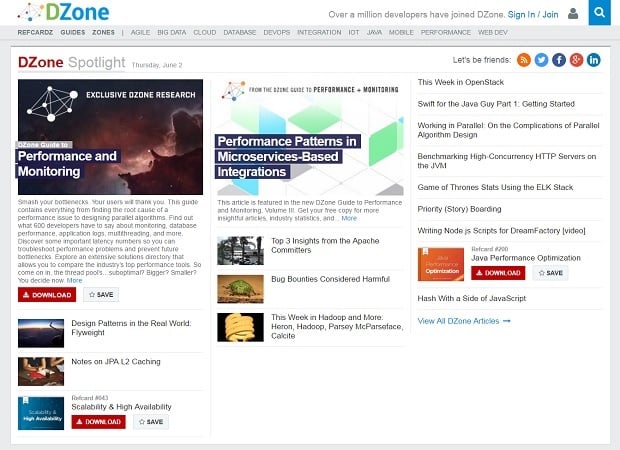Open the Refcardz menu item
Viewport: 620px width, 450px height.
point(36,32)
